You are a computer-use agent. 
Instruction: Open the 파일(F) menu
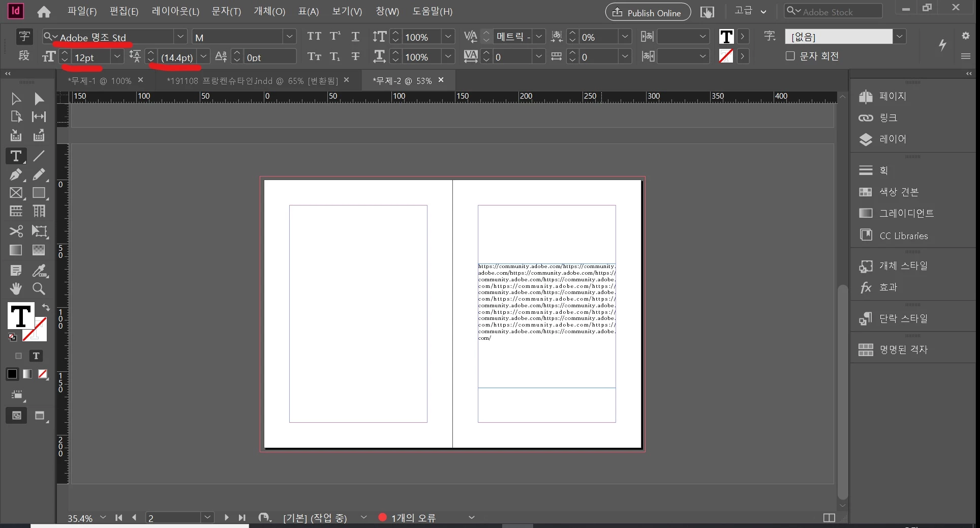click(82, 11)
